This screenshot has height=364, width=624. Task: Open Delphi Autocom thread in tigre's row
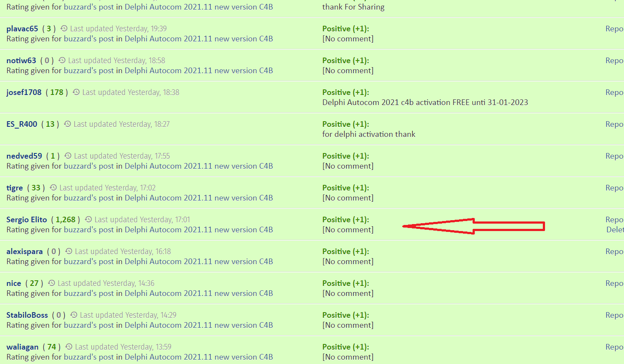199,198
